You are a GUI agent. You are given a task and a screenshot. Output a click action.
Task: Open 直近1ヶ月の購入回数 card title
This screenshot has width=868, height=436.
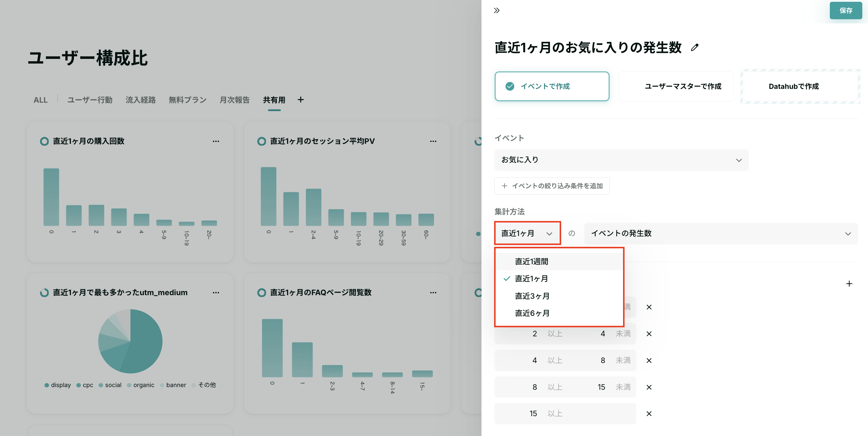pos(89,141)
